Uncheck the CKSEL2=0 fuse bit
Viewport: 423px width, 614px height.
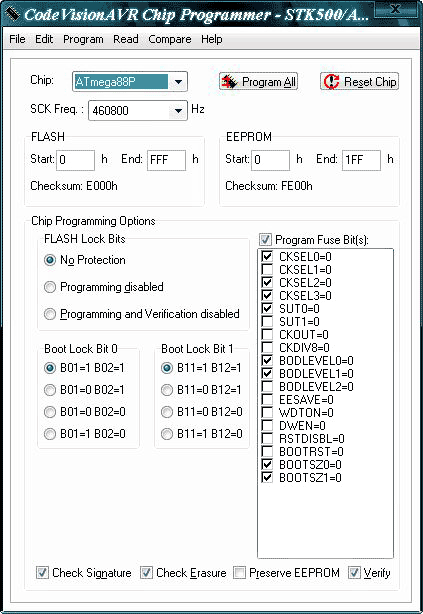[267, 282]
